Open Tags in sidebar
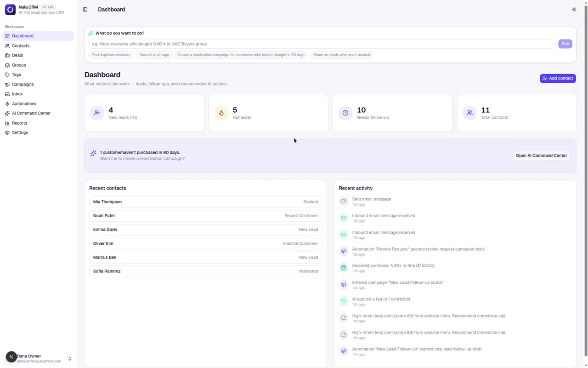The height and width of the screenshot is (368, 588). click(x=38, y=75)
